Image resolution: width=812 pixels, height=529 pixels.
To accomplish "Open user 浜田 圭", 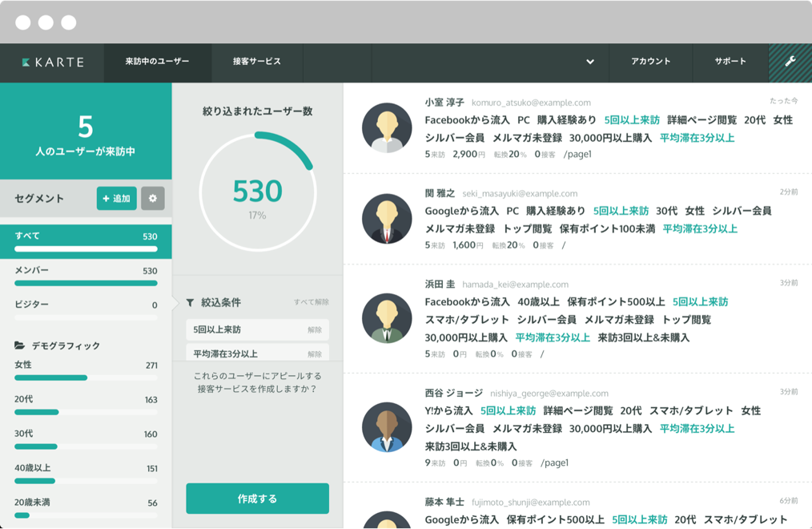I will point(440,284).
